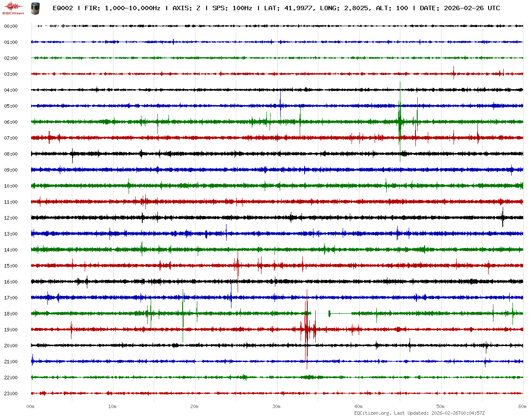Screen dimensions: 532x417
Task: Select the 06:00 hour row label
Action: (x=11, y=122)
